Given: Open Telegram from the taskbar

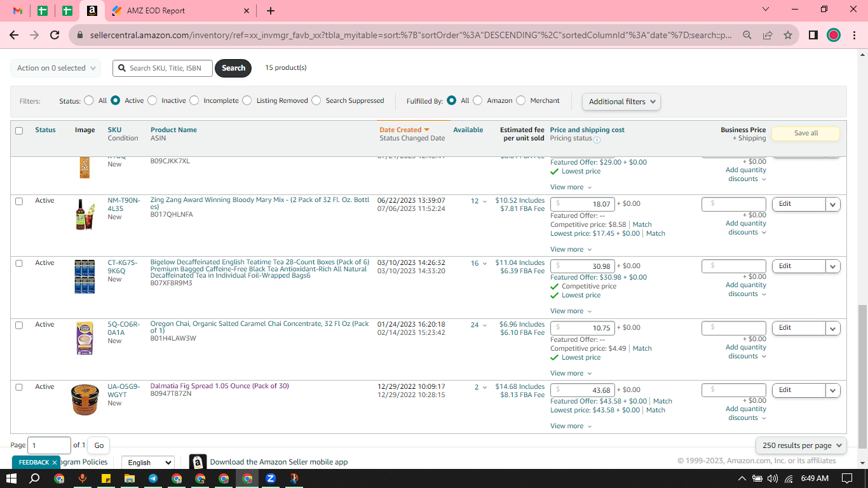Looking at the screenshot, I should coord(153,478).
